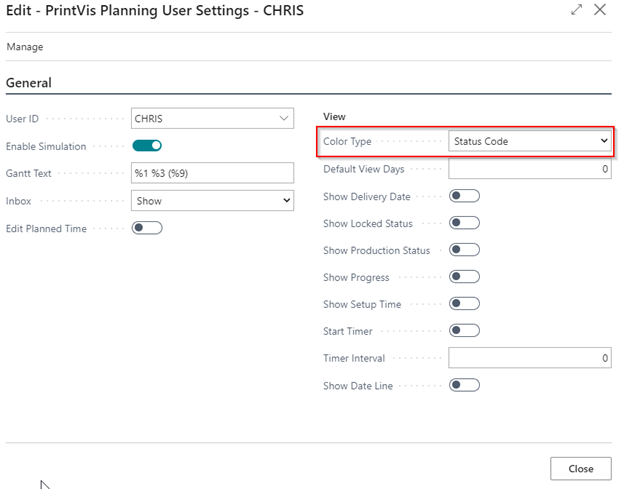This screenshot has width=624, height=489.
Task: Click the Enable Simulation label
Action: pos(46,146)
